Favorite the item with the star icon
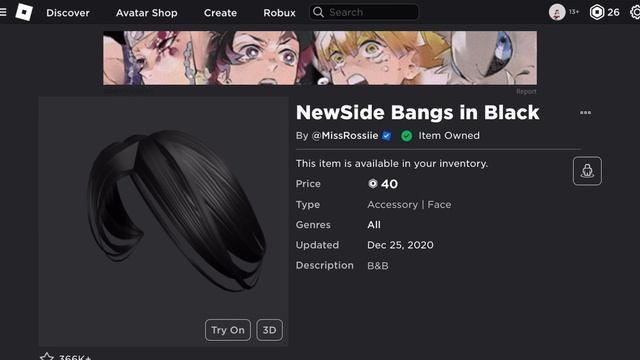 tap(47, 357)
